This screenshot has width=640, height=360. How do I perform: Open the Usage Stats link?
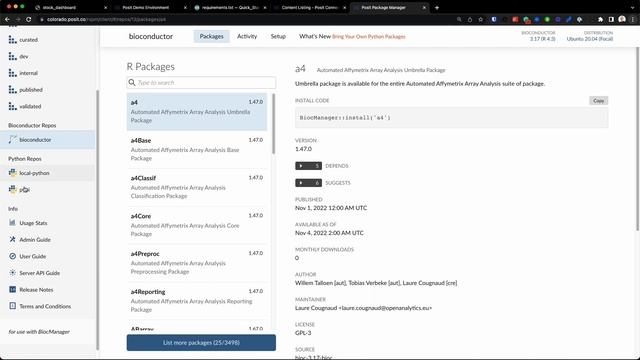(x=33, y=223)
